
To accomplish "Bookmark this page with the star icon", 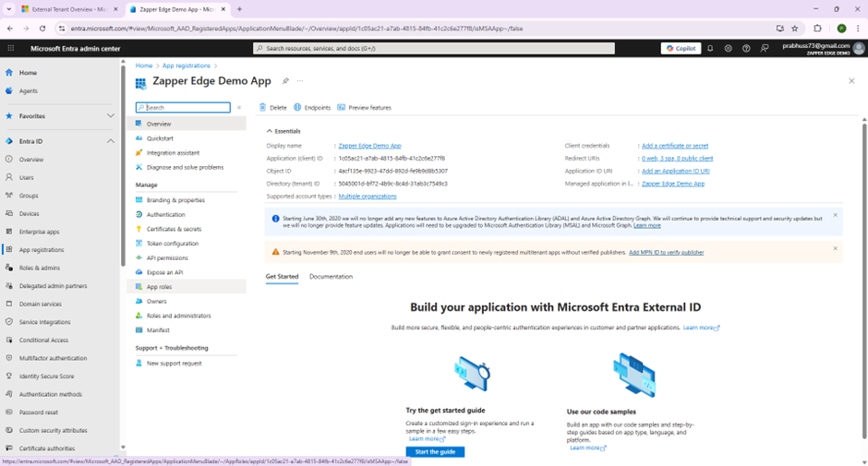I will (795, 29).
